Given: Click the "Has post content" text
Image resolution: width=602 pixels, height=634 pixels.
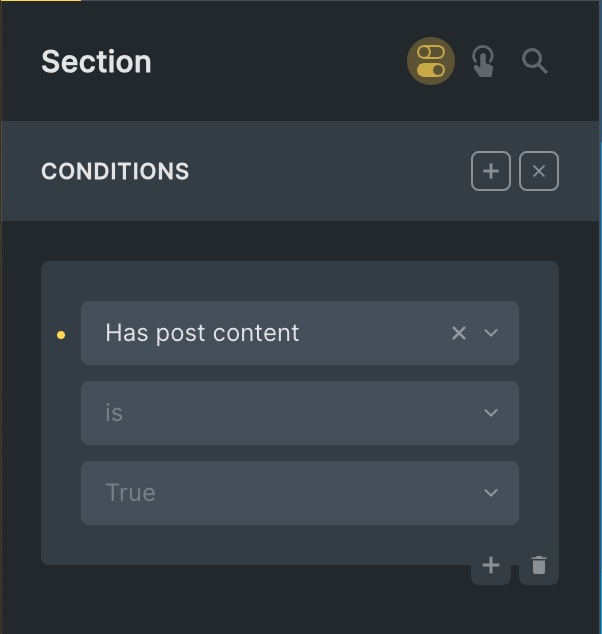Looking at the screenshot, I should (x=202, y=333).
